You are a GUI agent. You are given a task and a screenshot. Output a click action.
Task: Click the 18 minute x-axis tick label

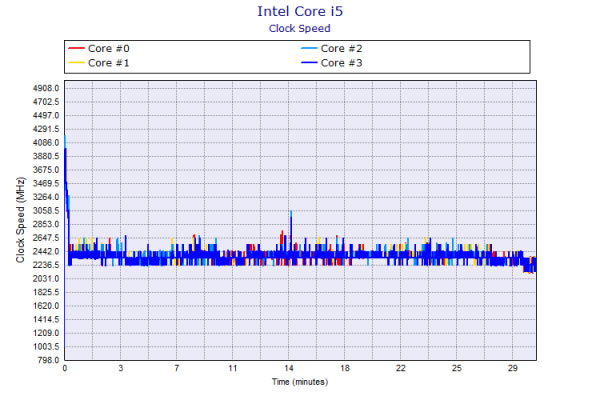[345, 368]
